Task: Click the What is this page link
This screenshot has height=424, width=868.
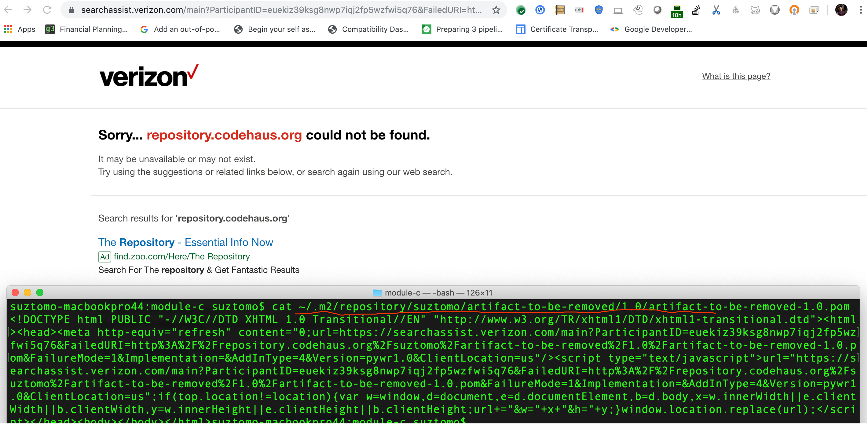Action: (736, 76)
